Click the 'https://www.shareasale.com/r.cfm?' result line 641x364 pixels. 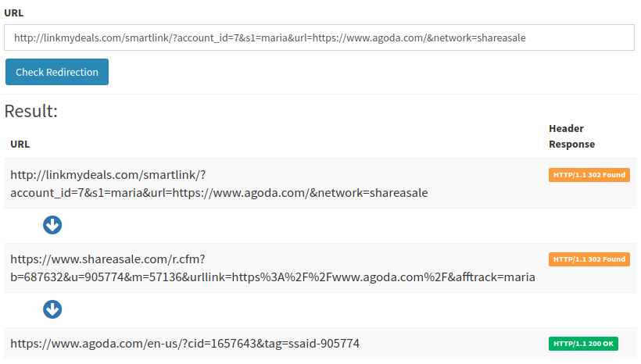click(x=108, y=259)
